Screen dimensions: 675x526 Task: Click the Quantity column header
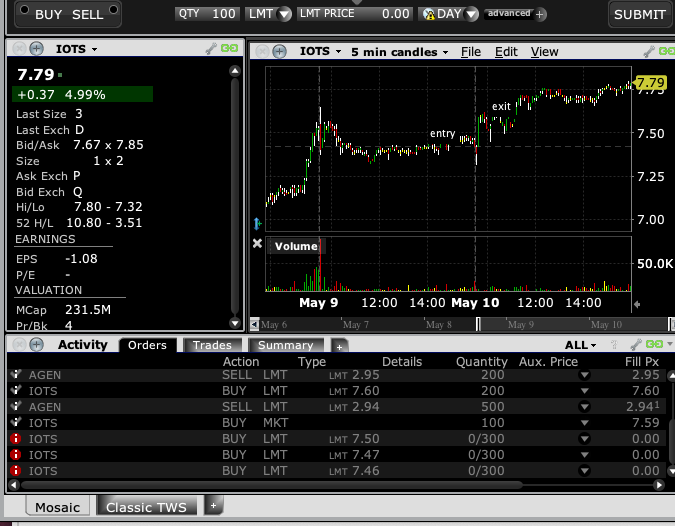482,362
